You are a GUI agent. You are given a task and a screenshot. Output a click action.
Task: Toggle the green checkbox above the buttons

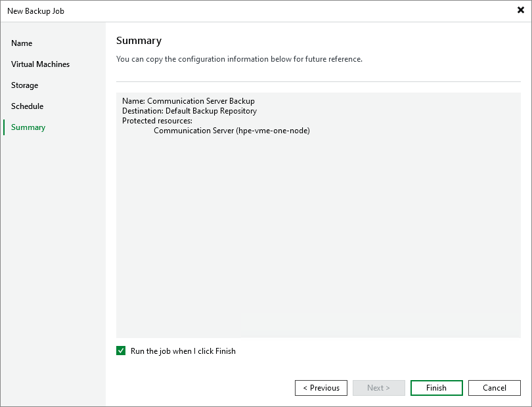pyautogui.click(x=121, y=351)
